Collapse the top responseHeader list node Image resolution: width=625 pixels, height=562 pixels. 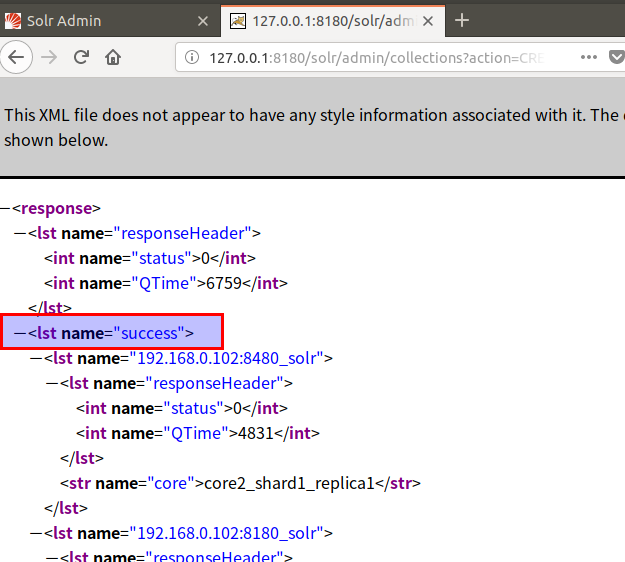pyautogui.click(x=20, y=233)
